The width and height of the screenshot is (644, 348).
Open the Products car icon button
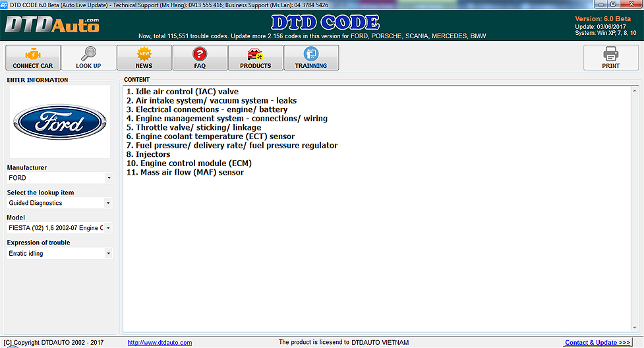[x=256, y=57]
